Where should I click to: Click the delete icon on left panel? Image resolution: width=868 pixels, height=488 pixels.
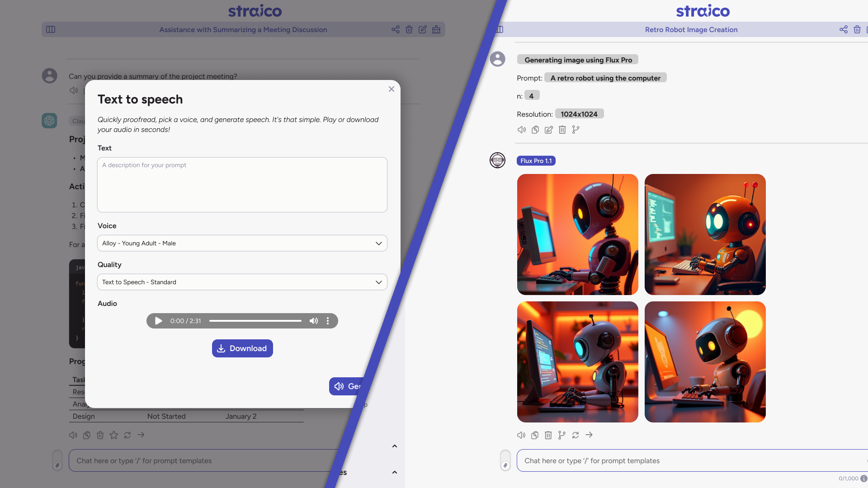[x=409, y=29]
